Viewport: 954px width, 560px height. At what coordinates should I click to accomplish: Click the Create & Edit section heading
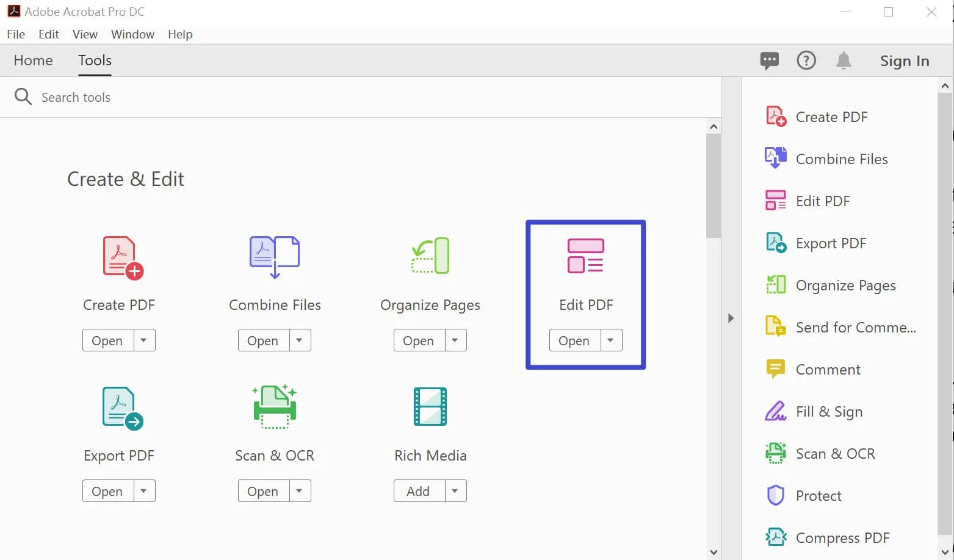click(126, 179)
